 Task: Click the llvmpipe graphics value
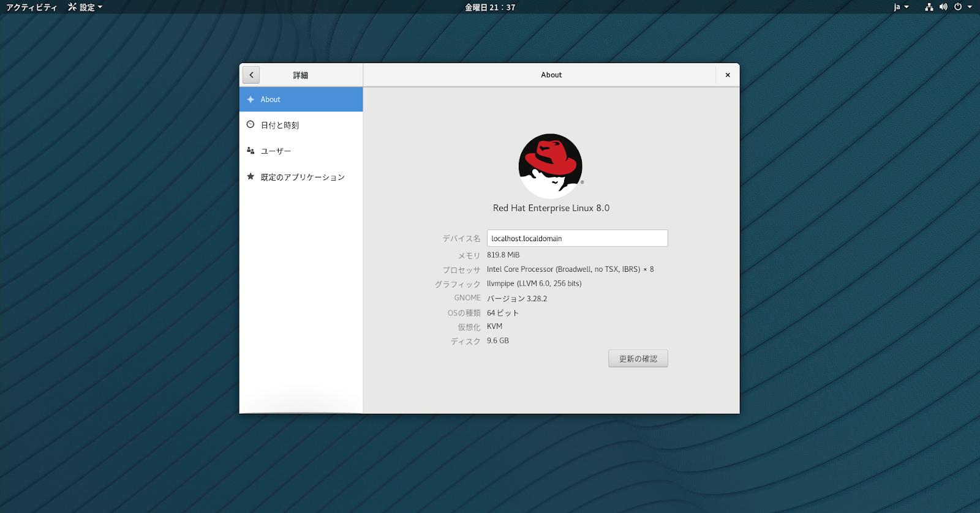[534, 283]
